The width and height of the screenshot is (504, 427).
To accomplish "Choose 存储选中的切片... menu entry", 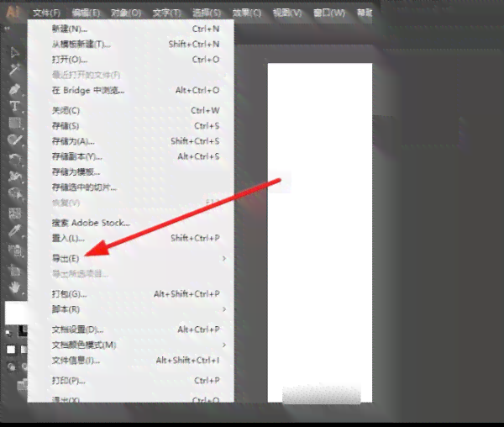I will click(131, 187).
